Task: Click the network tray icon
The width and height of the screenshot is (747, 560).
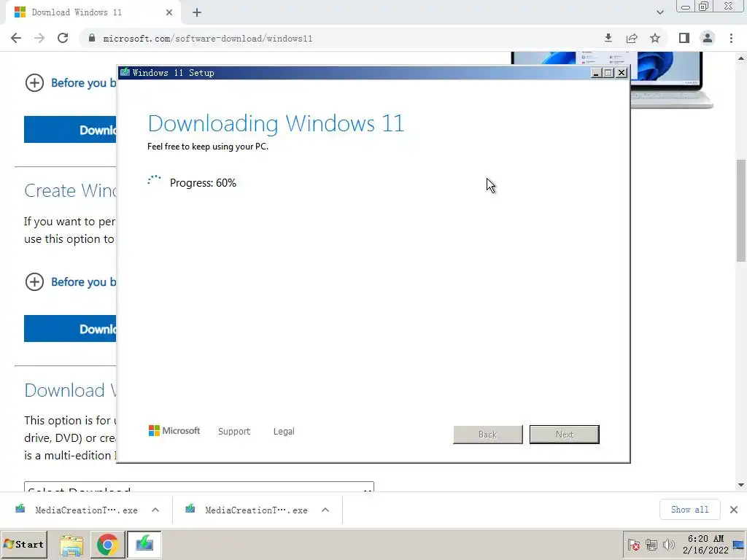Action: [651, 544]
